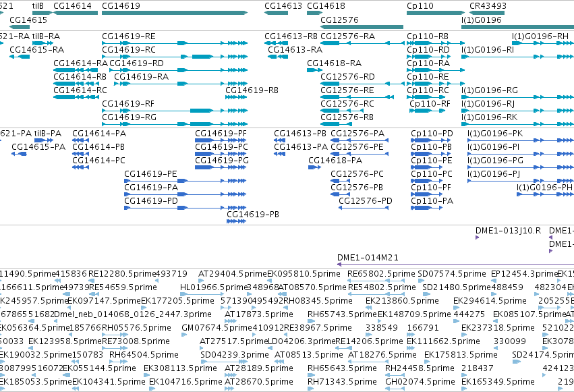Viewport: 574px width, 392px height.
Task: Click the l(1)G0196-PK protein label
Action: click(495, 134)
